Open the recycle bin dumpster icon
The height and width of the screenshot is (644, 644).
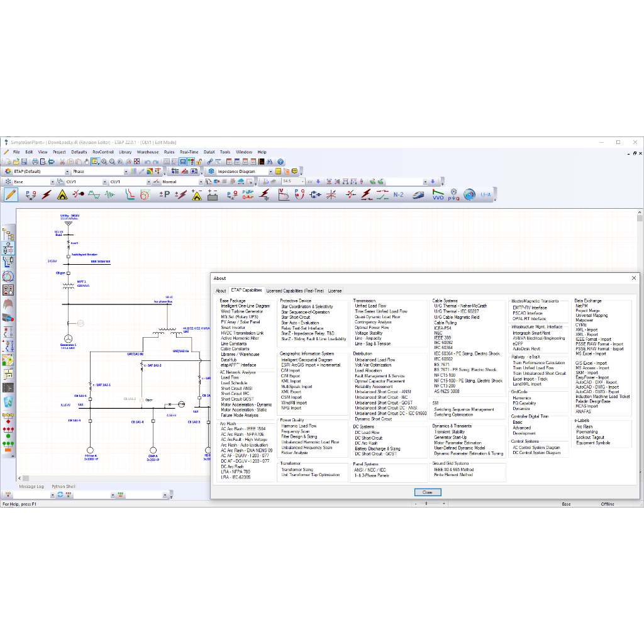[x=8, y=402]
